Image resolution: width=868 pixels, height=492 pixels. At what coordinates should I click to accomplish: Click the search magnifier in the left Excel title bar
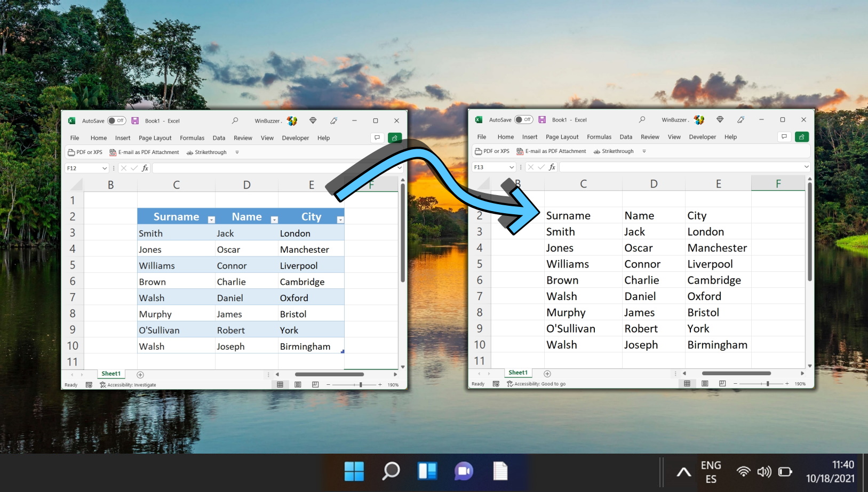[235, 121]
